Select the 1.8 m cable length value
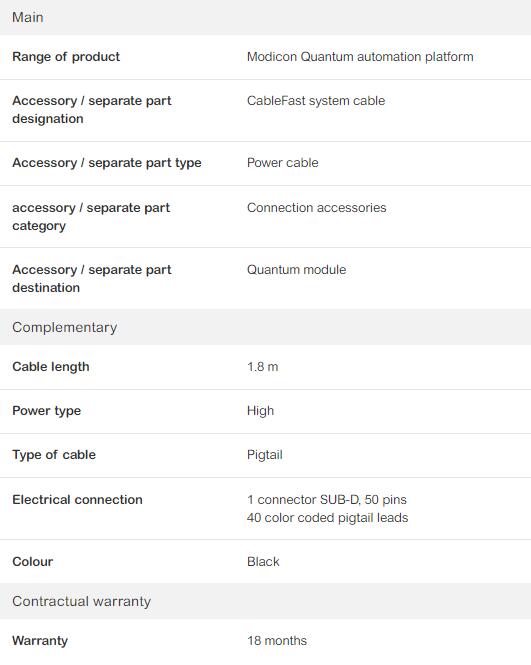The width and height of the screenshot is (531, 665). point(263,367)
